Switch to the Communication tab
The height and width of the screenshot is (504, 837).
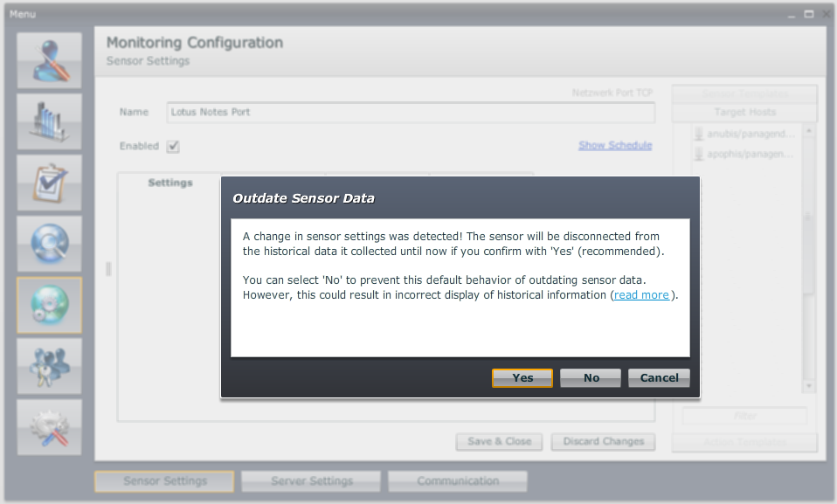458,481
